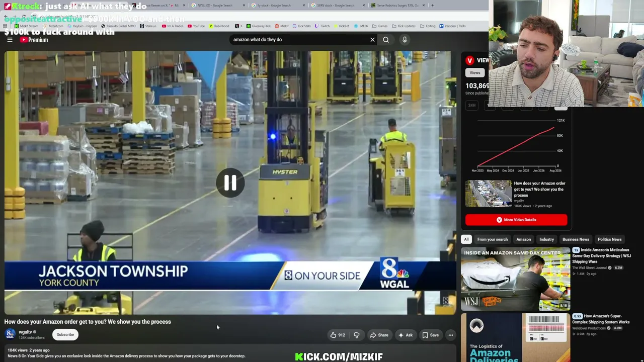The height and width of the screenshot is (362, 644).
Task: Select the 'From your search' filter chip
Action: click(x=493, y=239)
